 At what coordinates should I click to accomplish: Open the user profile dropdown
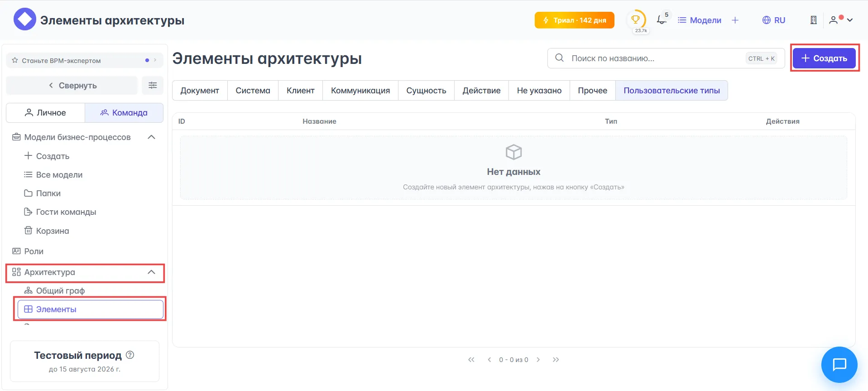click(x=841, y=20)
